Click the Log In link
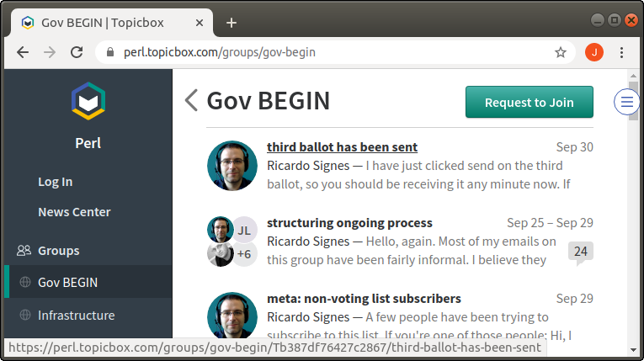Viewport: 644px width, 361px height. point(55,182)
